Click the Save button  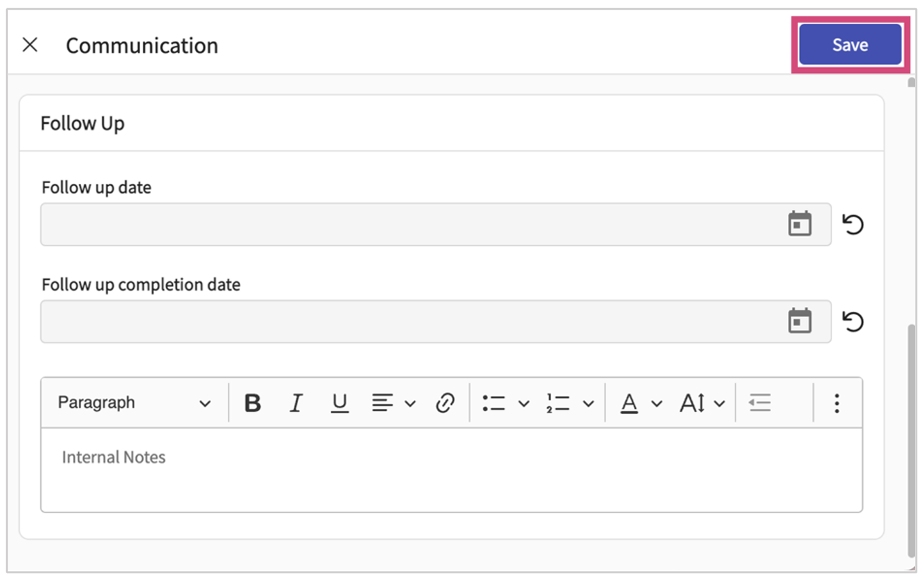pos(850,45)
